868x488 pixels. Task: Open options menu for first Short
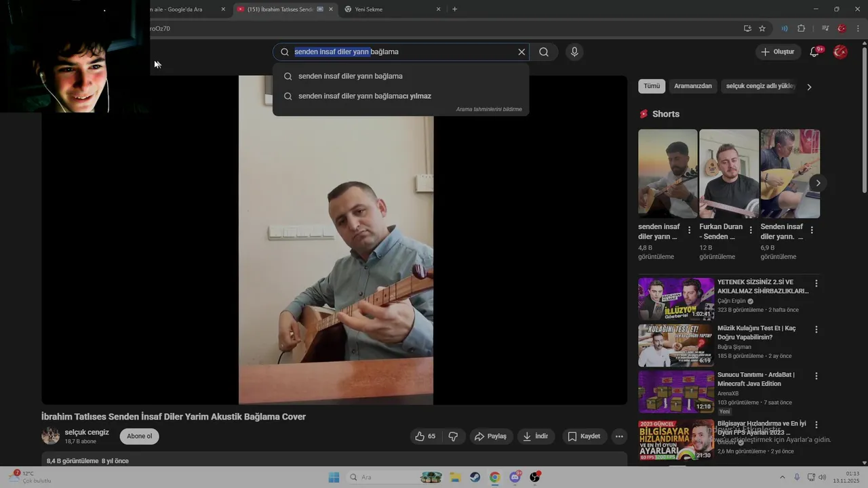click(690, 230)
